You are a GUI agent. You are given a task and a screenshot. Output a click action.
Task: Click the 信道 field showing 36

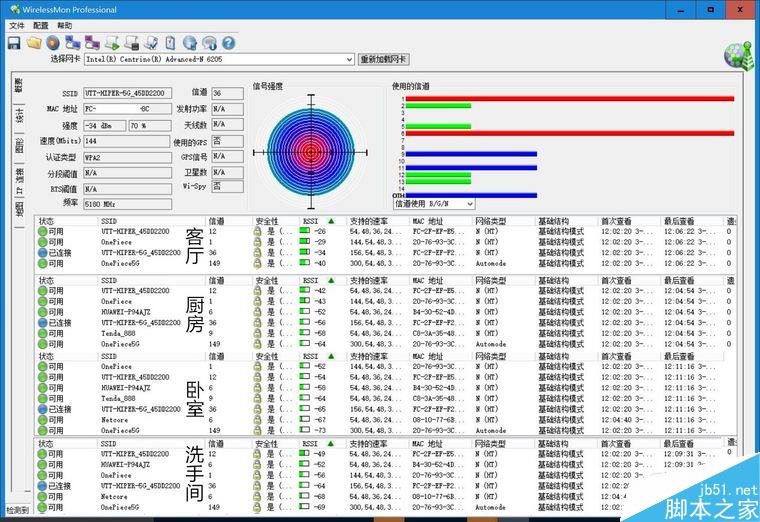click(228, 93)
